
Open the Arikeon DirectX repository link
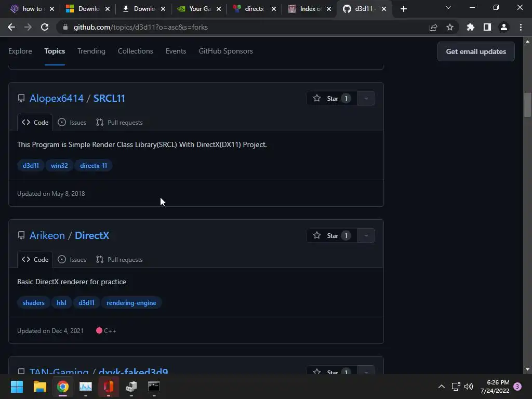[92, 235]
